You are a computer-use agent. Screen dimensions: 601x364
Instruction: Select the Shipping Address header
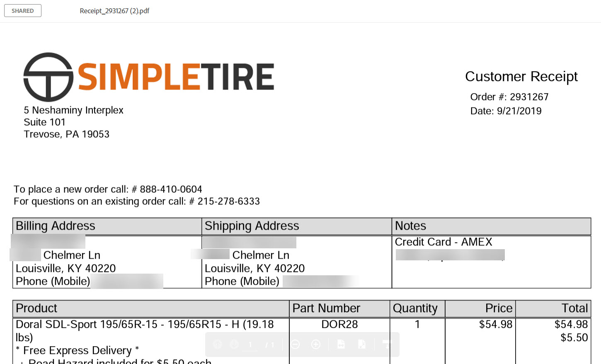coord(252,226)
